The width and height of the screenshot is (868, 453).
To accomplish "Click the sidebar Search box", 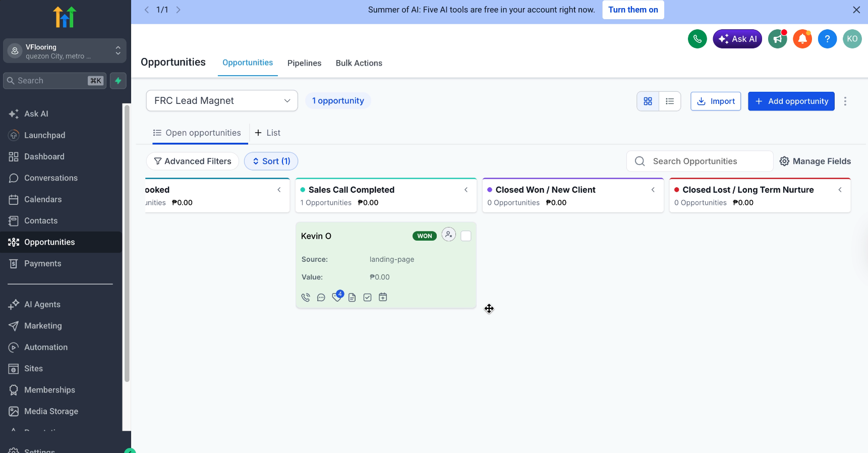I will click(54, 81).
